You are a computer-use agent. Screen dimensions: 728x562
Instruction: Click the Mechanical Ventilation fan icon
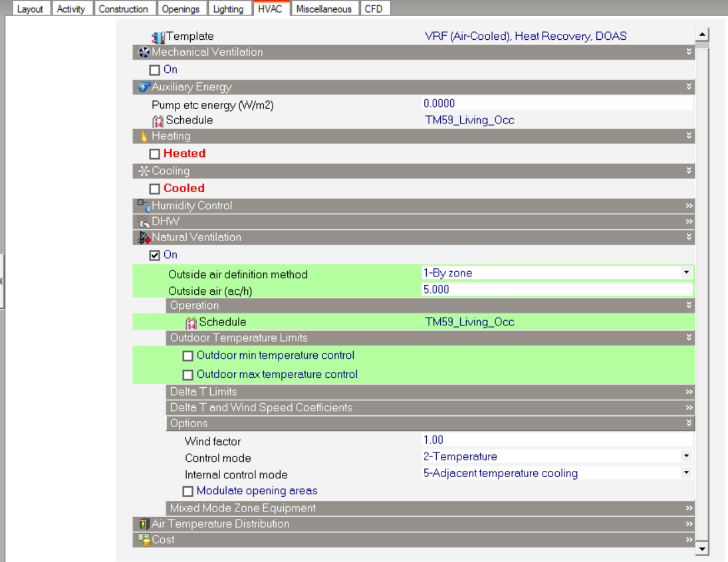coord(144,52)
